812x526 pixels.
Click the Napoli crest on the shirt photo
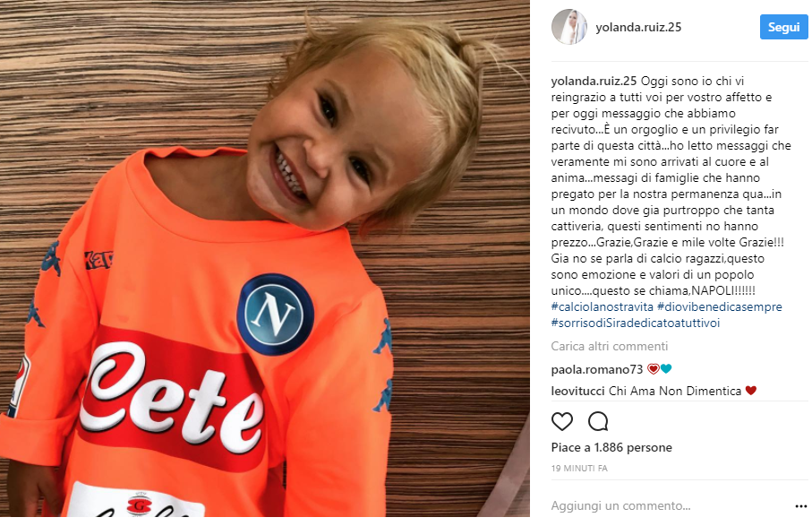point(275,314)
